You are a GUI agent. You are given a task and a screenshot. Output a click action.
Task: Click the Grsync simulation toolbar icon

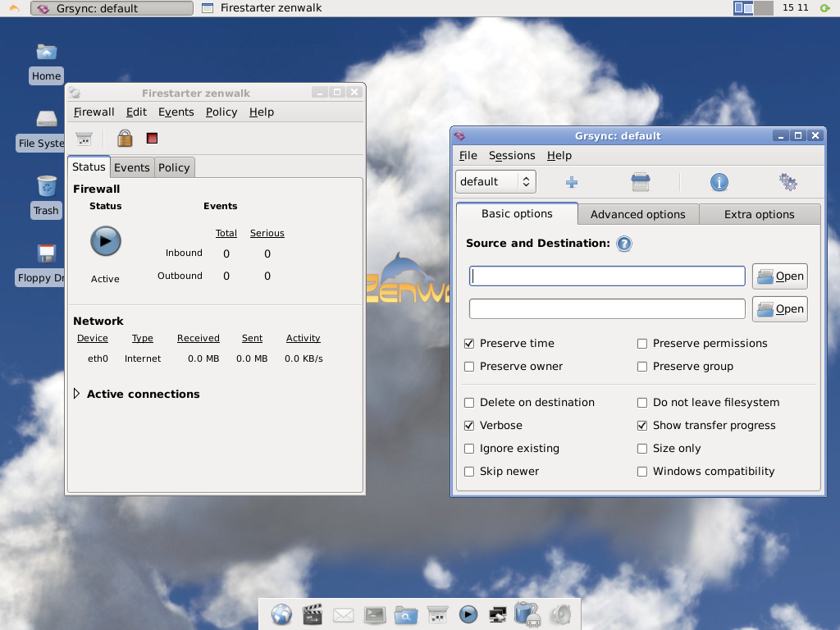tap(640, 182)
